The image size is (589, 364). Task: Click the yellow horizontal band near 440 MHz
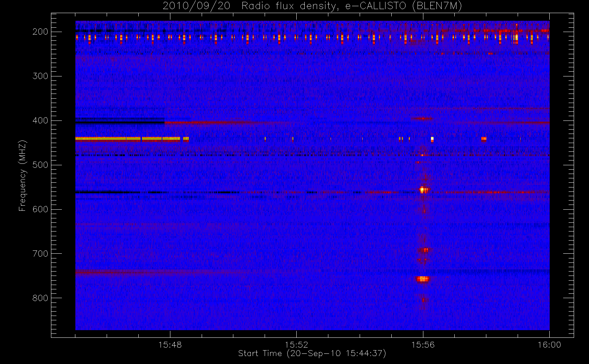[x=132, y=139]
